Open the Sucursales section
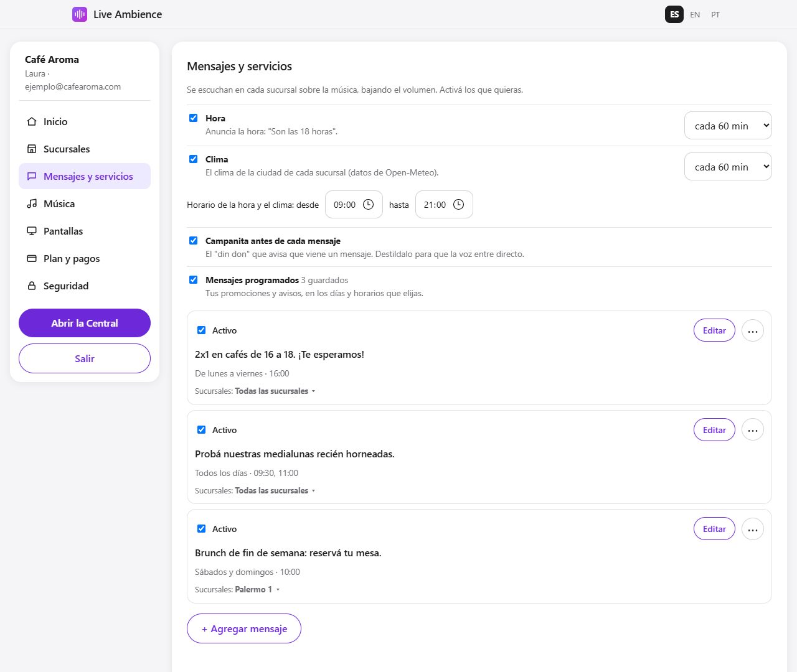797x672 pixels. (85, 149)
